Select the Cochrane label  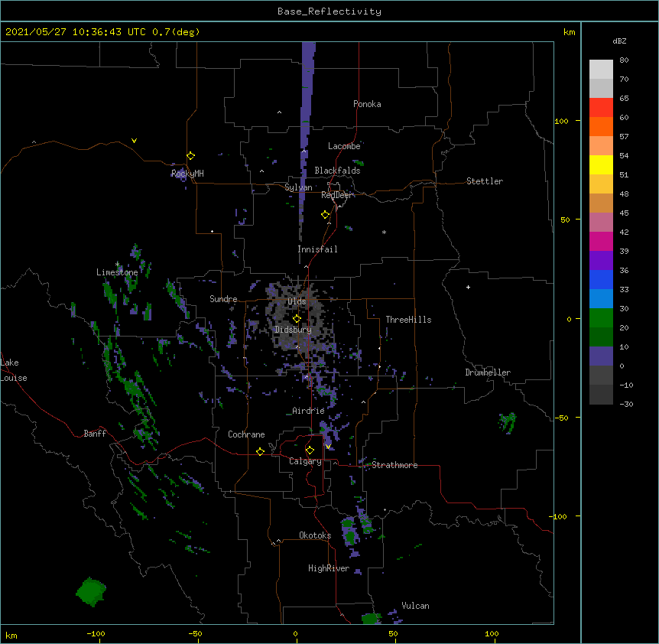[246, 434]
